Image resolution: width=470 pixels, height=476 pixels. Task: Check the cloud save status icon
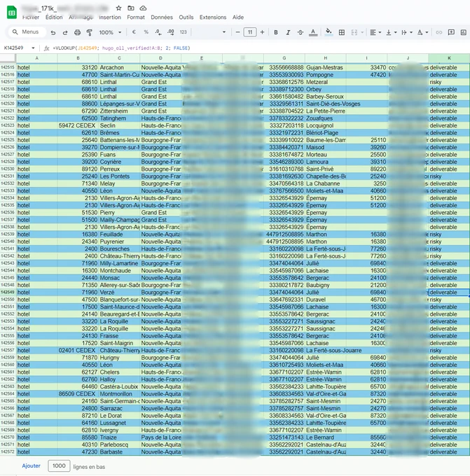coord(143,8)
